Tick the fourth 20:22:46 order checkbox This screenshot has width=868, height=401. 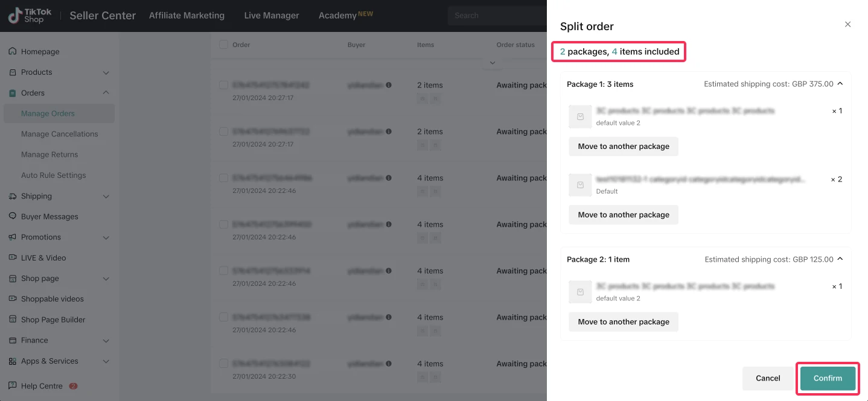click(223, 317)
